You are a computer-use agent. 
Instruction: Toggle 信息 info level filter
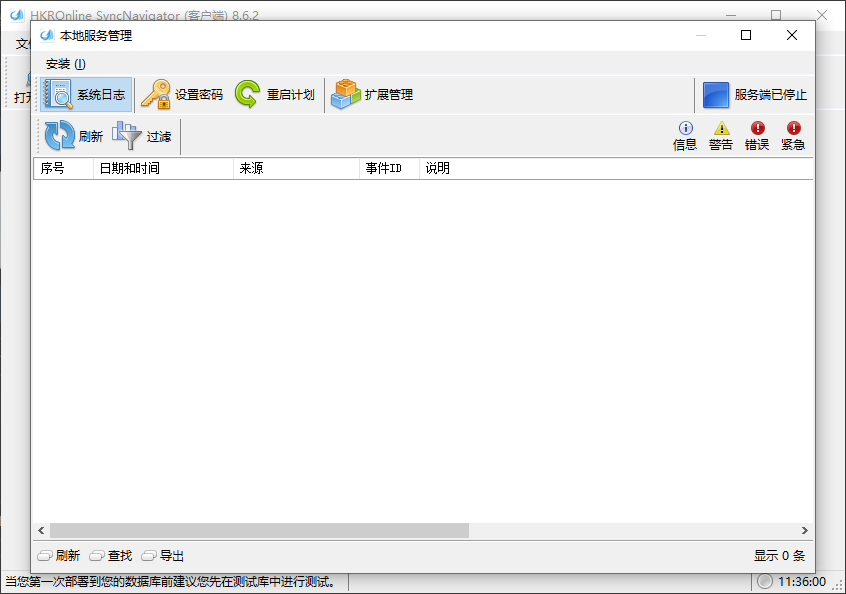pos(685,136)
